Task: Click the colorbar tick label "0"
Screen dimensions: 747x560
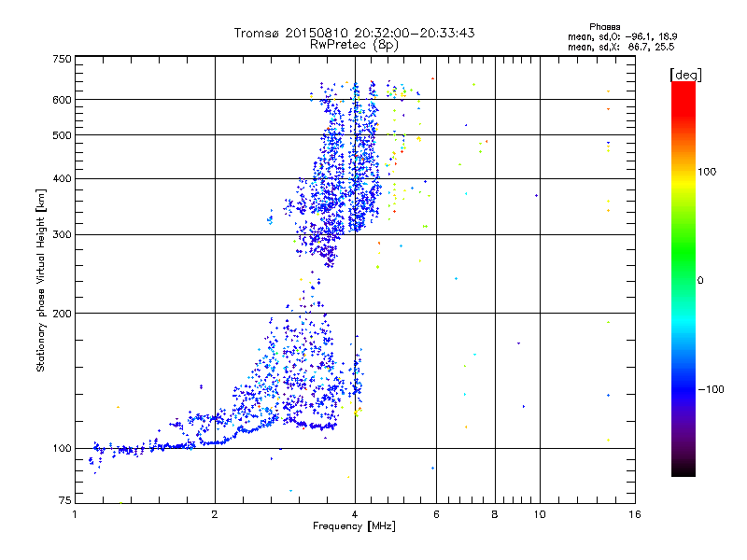Action: [700, 281]
